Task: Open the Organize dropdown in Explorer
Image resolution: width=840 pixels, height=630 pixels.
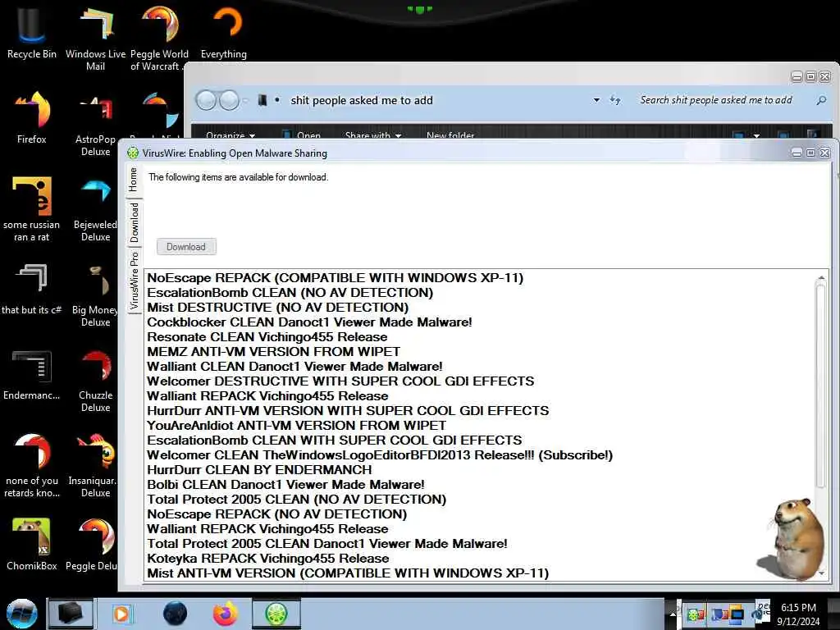Action: (x=231, y=135)
